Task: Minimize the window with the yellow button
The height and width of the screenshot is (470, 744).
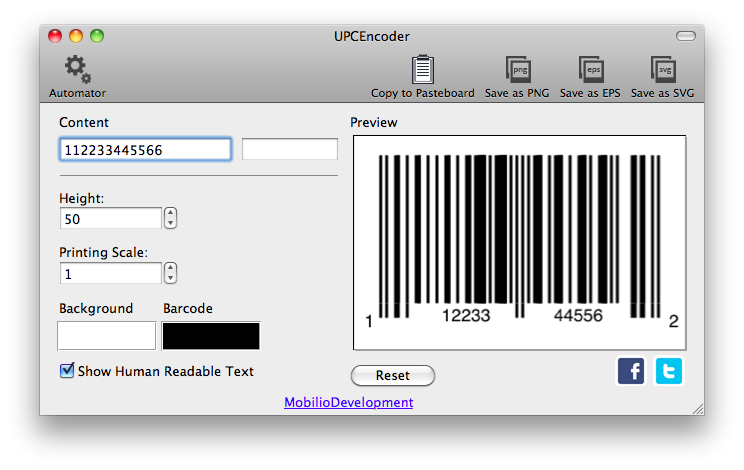Action: click(76, 36)
